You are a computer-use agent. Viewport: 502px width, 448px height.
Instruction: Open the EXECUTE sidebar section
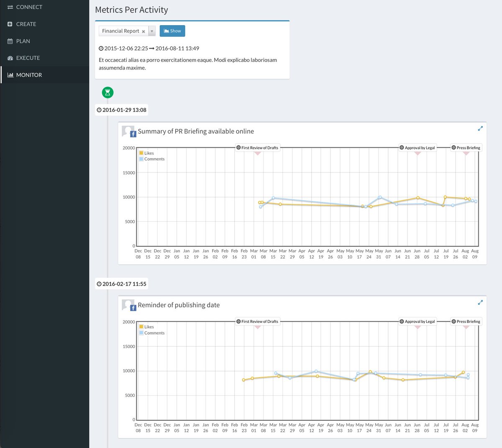[x=44, y=58]
